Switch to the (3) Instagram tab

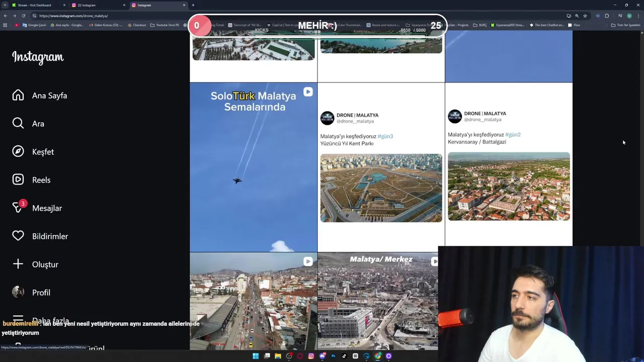(98, 5)
